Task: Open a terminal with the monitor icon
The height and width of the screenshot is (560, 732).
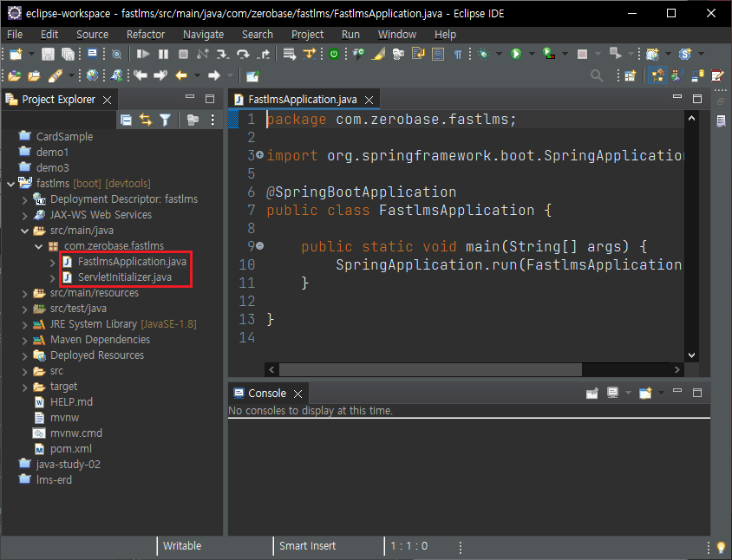Action: point(92,54)
